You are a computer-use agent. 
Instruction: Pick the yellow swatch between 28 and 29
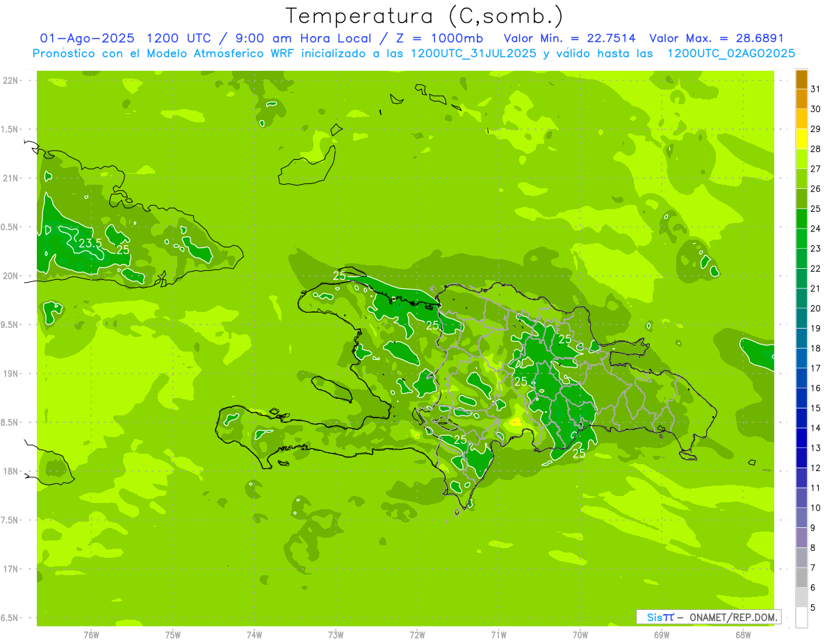801,139
